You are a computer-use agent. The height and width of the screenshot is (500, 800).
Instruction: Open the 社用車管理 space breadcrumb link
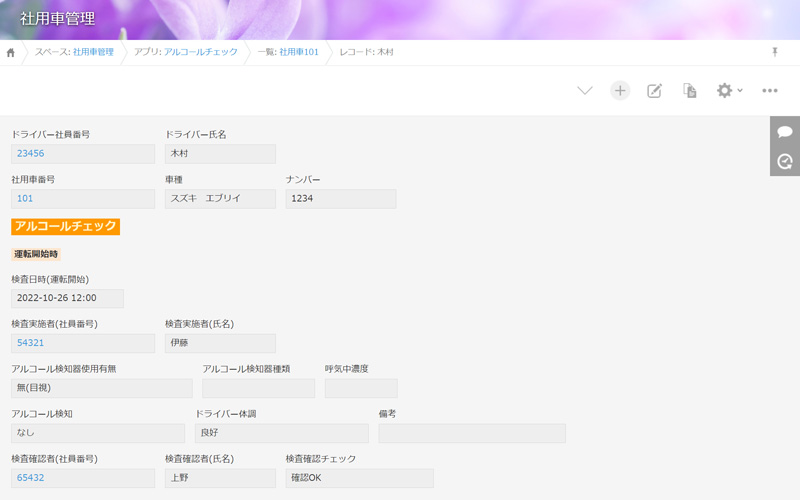[x=93, y=52]
